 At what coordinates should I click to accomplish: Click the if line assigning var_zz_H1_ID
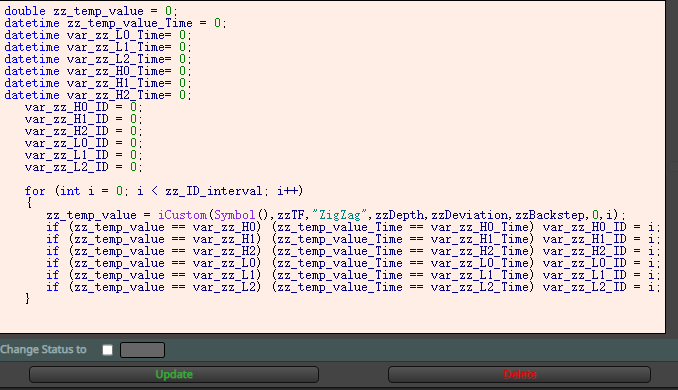click(x=353, y=240)
